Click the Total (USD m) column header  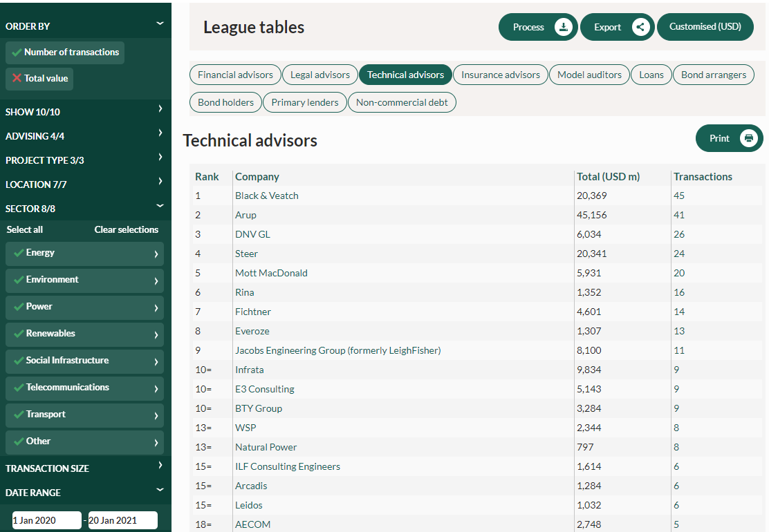pyautogui.click(x=608, y=177)
